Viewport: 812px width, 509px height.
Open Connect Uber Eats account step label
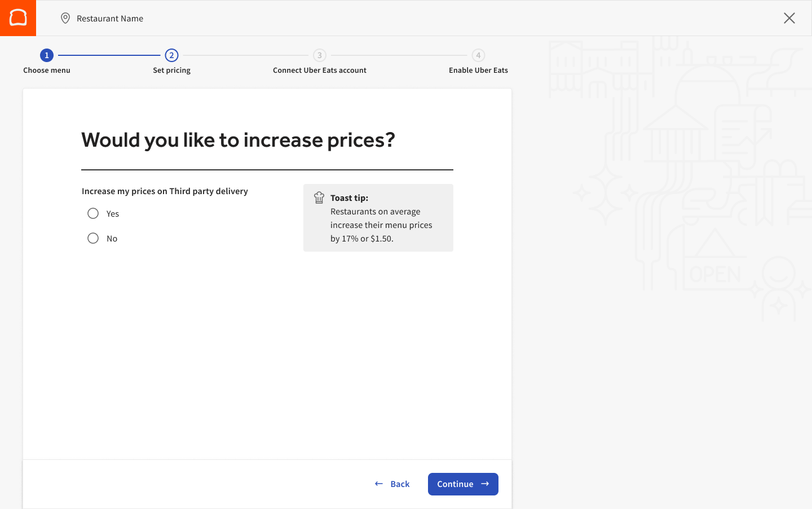[x=320, y=71]
